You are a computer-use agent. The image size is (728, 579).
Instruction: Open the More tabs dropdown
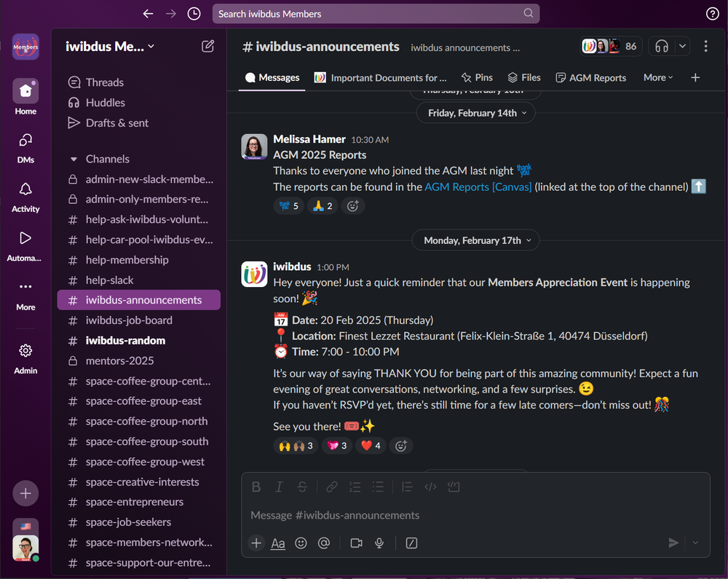point(658,77)
